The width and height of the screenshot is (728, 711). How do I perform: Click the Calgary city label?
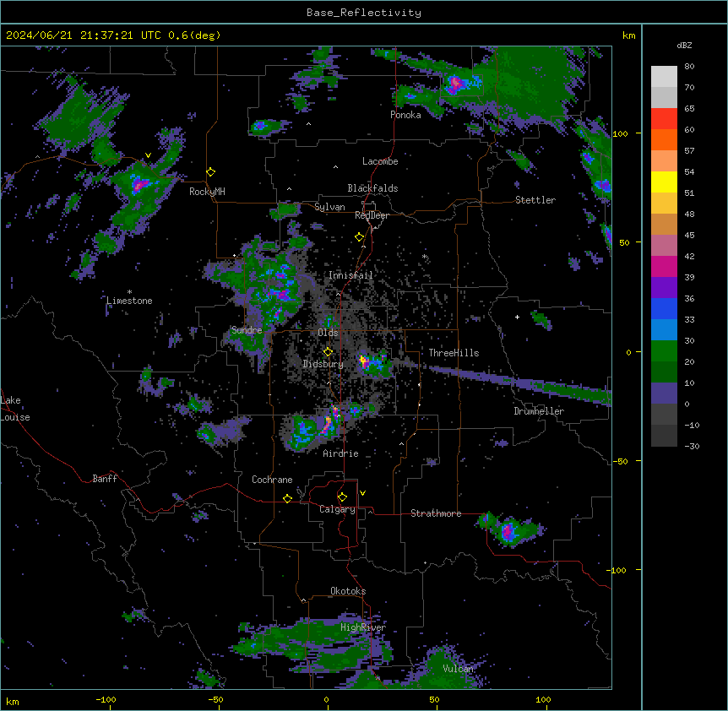[337, 509]
